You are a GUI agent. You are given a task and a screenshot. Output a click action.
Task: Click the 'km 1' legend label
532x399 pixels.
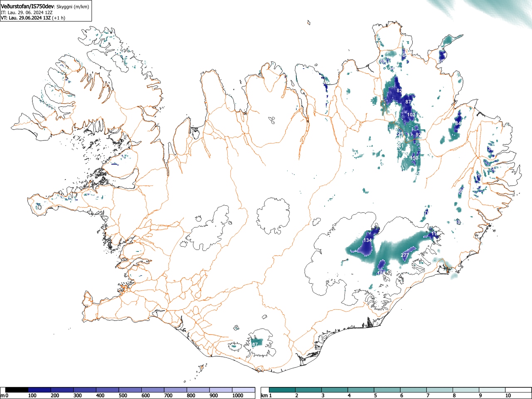coord(266,396)
